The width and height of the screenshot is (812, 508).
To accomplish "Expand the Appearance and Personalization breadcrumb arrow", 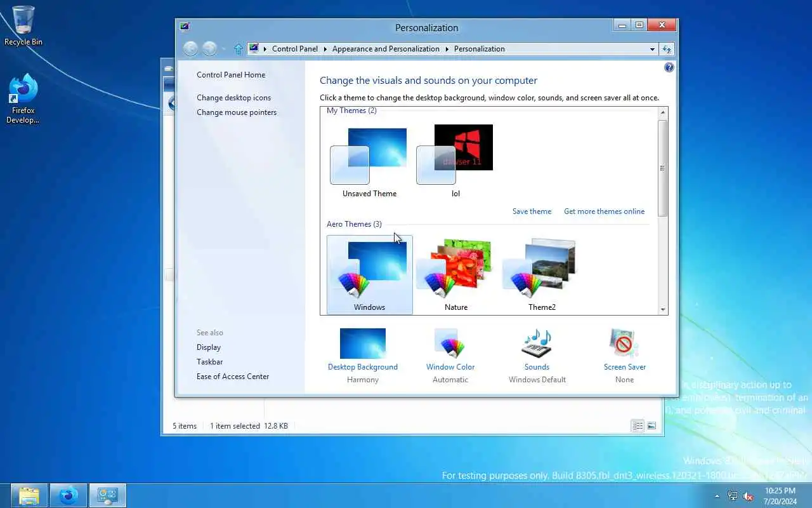I will click(x=447, y=49).
